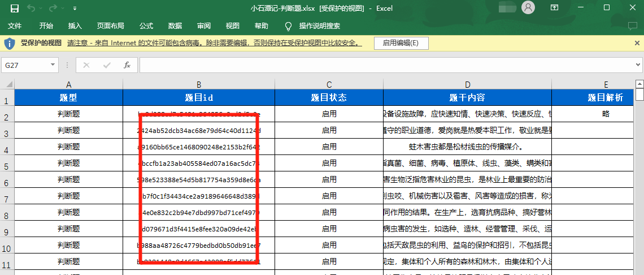
Task: Open the Customize Quick Access Toolbar dropdown
Action: point(75,8)
